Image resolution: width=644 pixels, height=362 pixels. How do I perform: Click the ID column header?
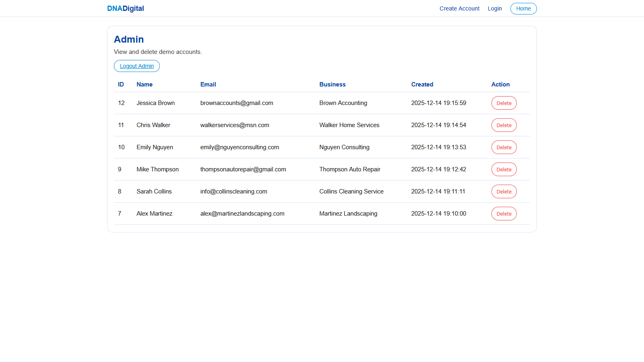click(121, 84)
